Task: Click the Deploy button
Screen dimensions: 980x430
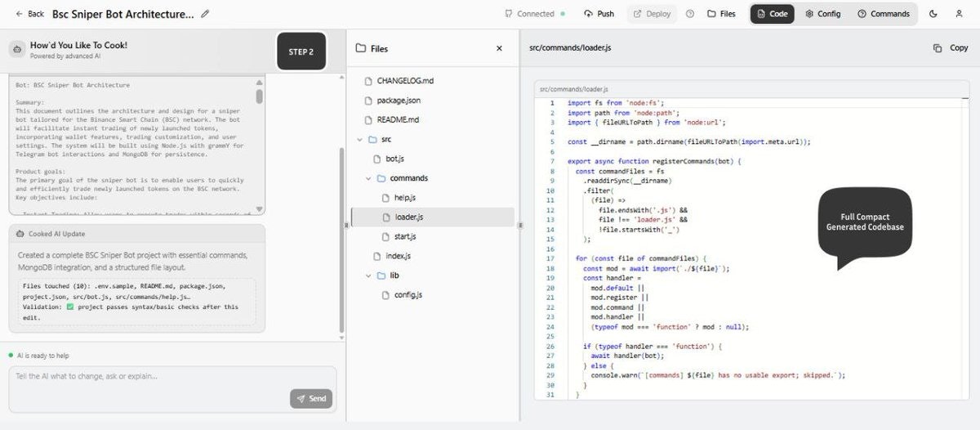Action: click(x=652, y=14)
